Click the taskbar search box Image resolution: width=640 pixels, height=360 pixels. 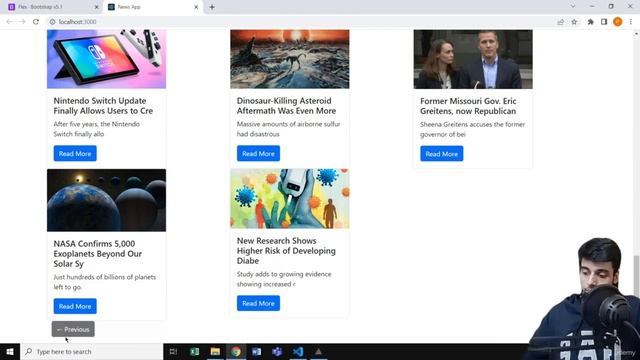click(x=91, y=351)
